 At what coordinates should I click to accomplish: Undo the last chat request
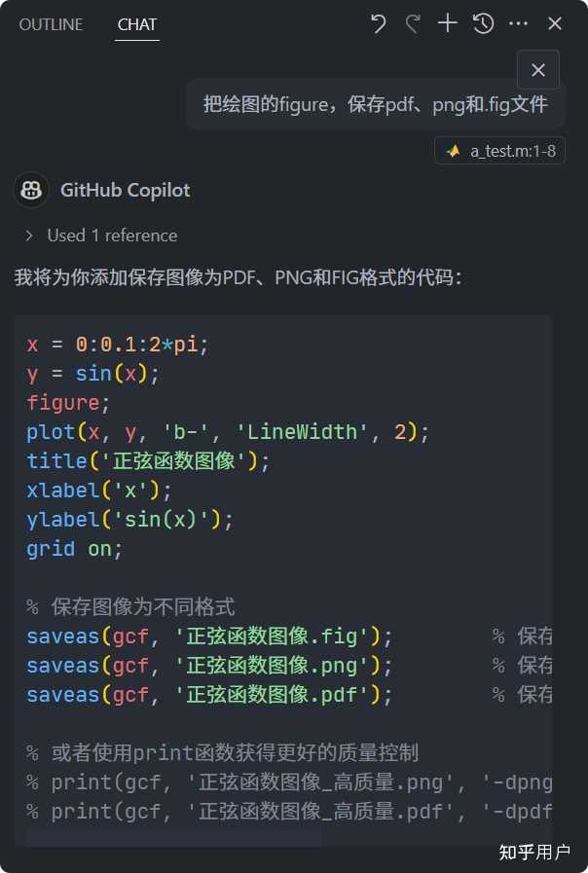(x=377, y=23)
